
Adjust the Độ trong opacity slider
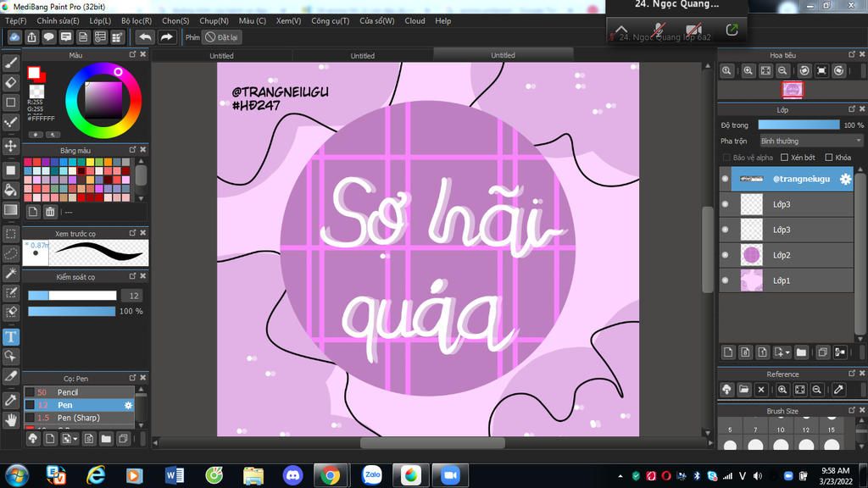[798, 125]
